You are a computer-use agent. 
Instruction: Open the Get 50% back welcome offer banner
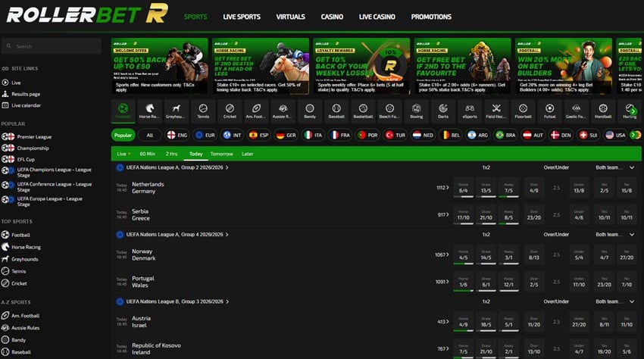[159, 66]
